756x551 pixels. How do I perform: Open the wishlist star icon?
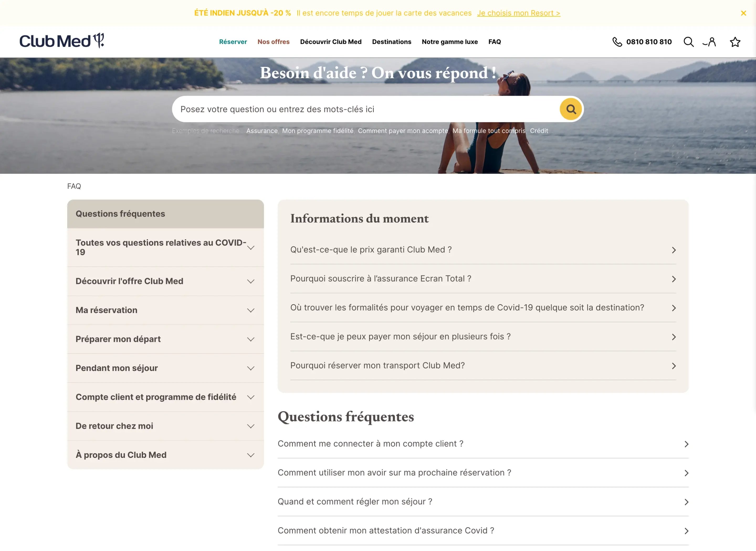click(735, 42)
